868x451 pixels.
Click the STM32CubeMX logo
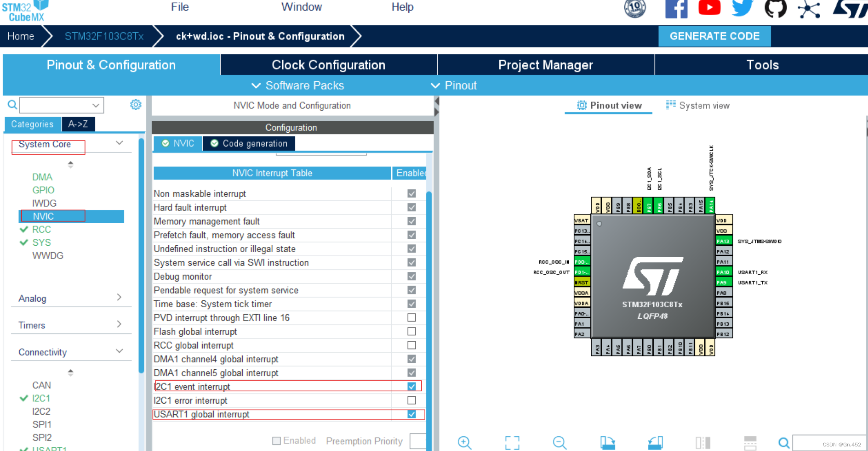click(x=25, y=11)
